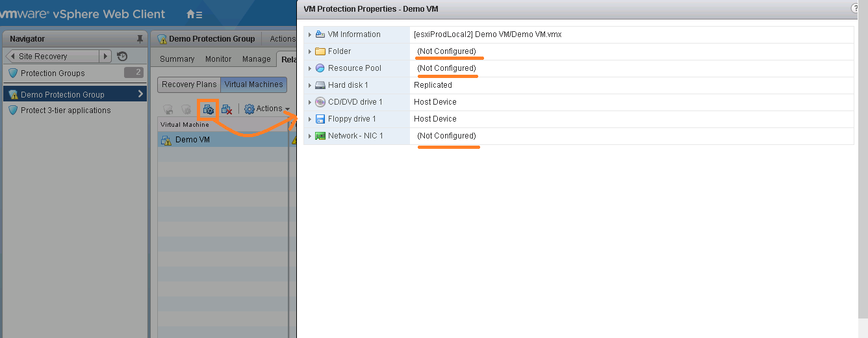Viewport: 868px width, 338px height.
Task: Click the CD/DVD drive 1 disc icon
Action: (320, 102)
